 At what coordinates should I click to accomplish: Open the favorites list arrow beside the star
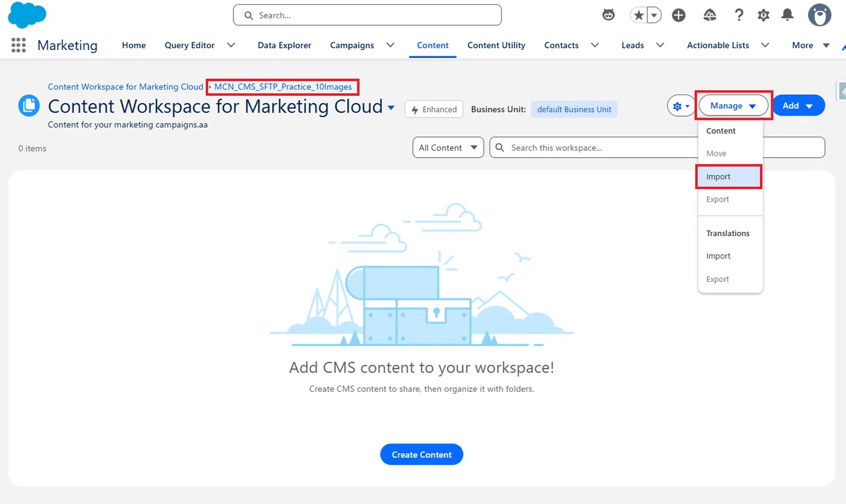pyautogui.click(x=654, y=15)
